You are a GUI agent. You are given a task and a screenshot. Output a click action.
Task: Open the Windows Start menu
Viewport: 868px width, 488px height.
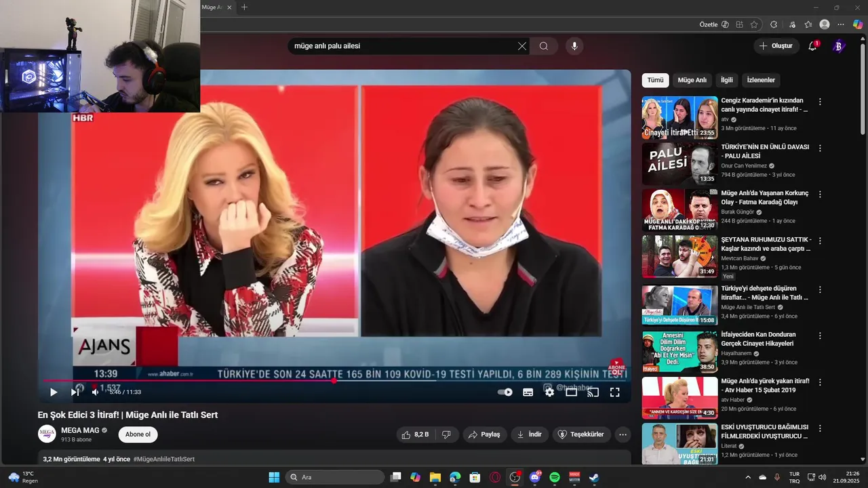click(x=274, y=477)
